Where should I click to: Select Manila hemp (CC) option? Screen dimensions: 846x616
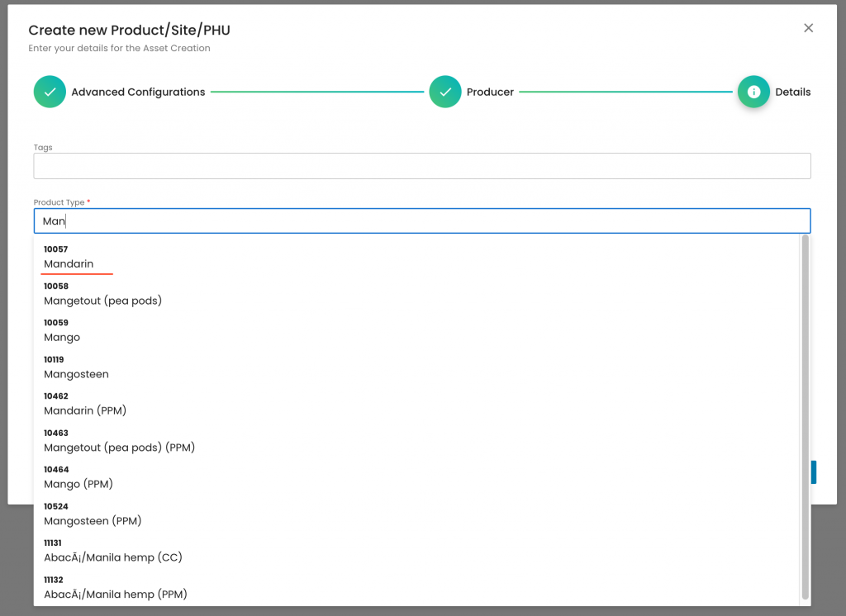pos(113,557)
